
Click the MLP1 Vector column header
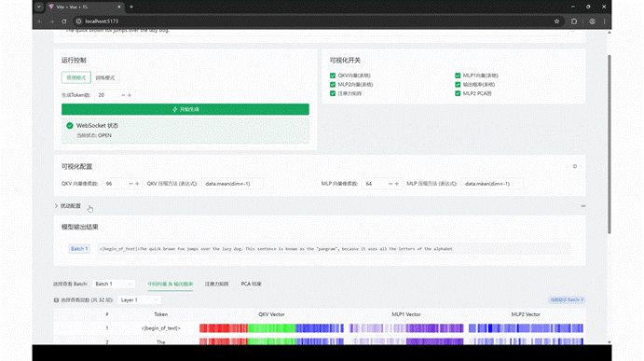406,314
